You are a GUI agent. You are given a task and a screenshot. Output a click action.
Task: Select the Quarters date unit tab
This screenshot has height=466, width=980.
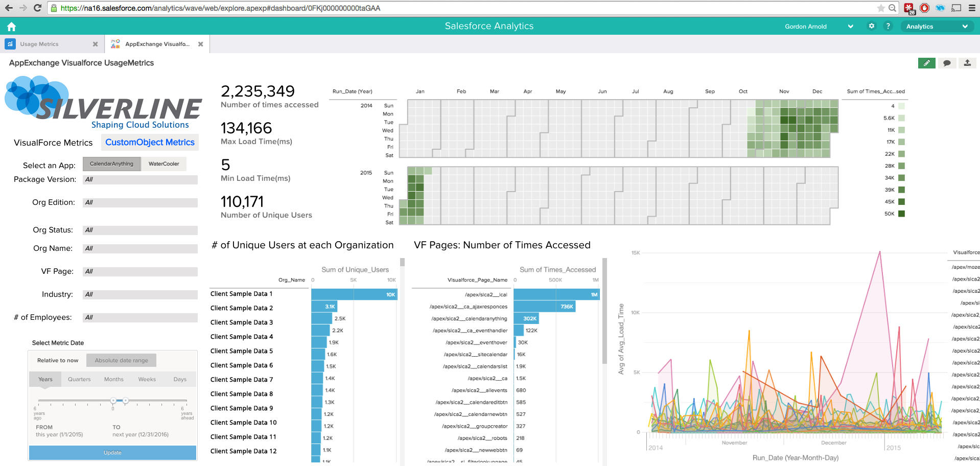79,379
